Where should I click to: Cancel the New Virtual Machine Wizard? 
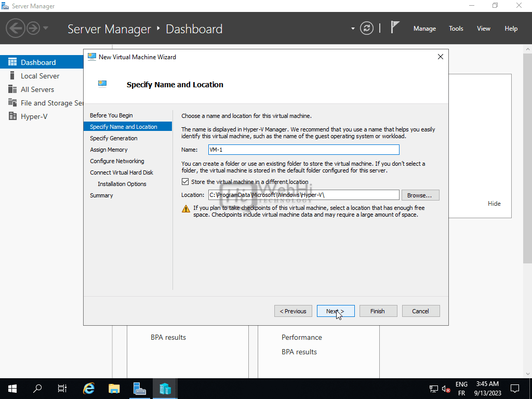coord(421,311)
